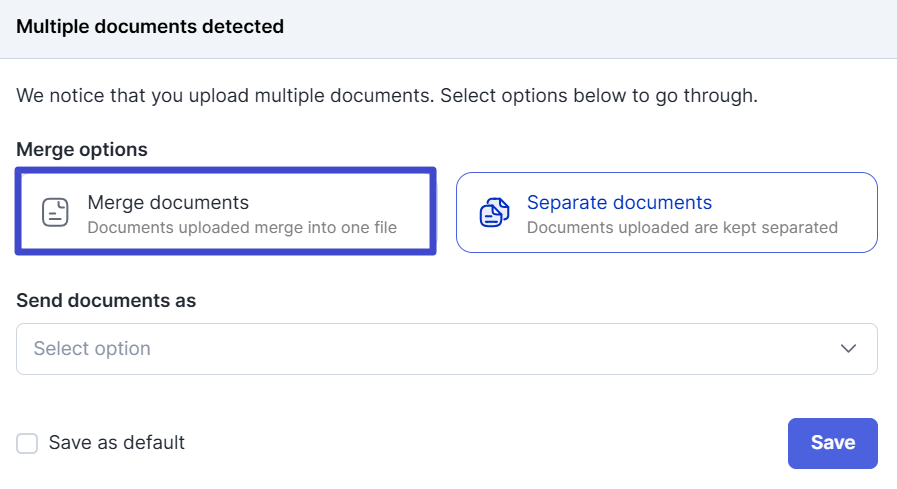
Task: Click the upload notice instruction text
Action: [386, 97]
